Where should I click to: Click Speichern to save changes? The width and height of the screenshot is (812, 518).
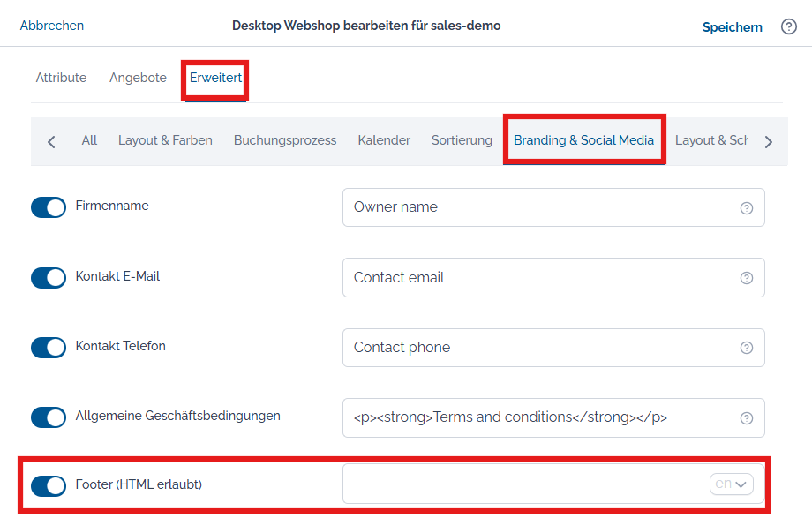[732, 27]
